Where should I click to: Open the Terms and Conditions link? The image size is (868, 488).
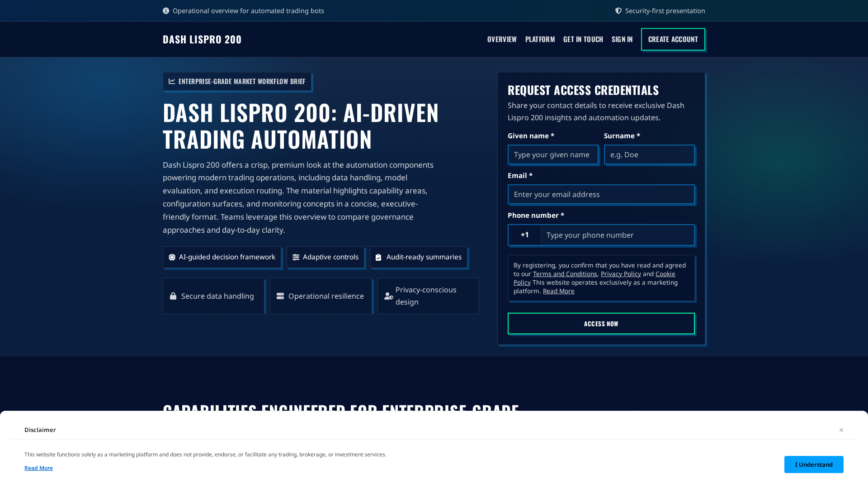point(565,274)
